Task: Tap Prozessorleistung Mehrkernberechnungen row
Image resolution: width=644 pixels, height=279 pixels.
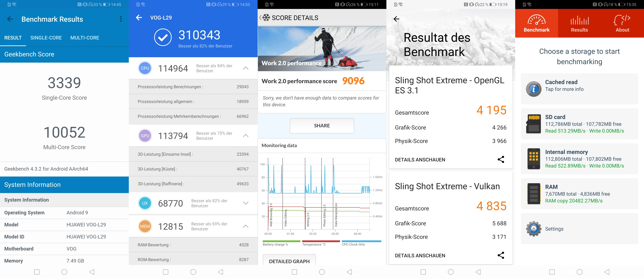Action: tap(193, 116)
